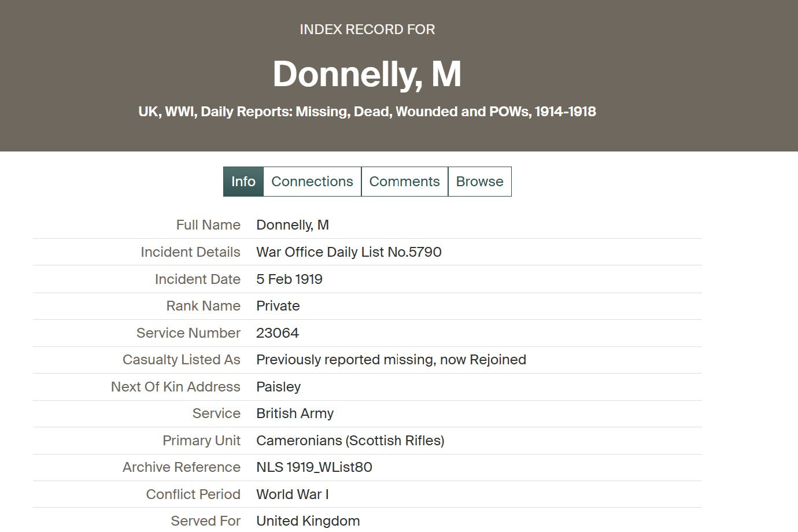Click the Cameronians (Scottish Rifles) unit value
The width and height of the screenshot is (798, 532).
tap(350, 441)
